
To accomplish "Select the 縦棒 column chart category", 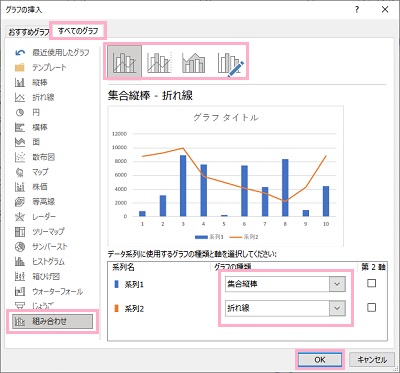I will click(31, 82).
